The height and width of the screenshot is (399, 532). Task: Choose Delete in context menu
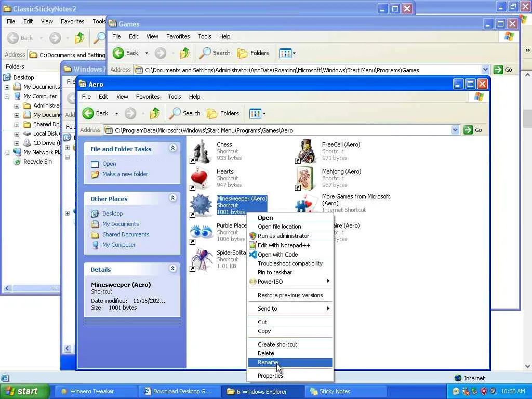point(290,353)
